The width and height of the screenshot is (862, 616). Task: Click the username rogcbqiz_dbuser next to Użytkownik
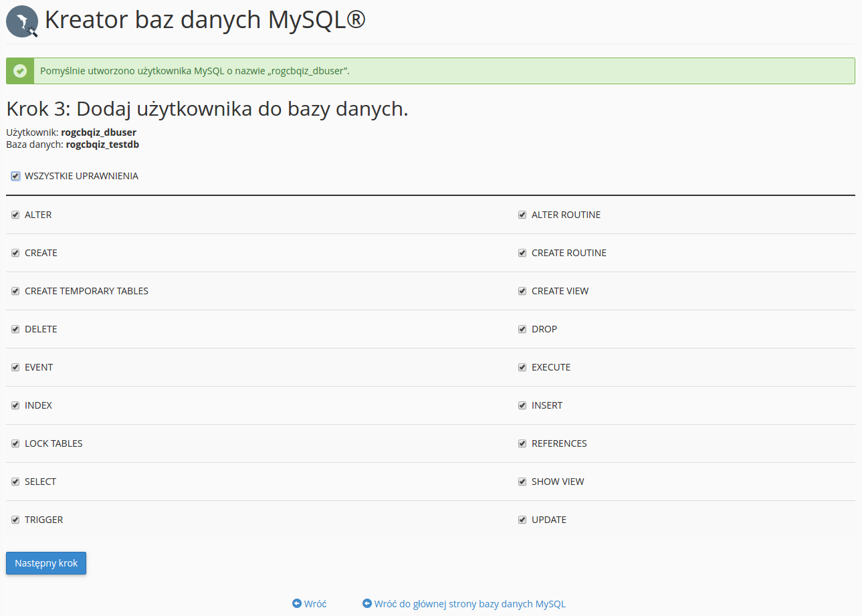coord(98,132)
